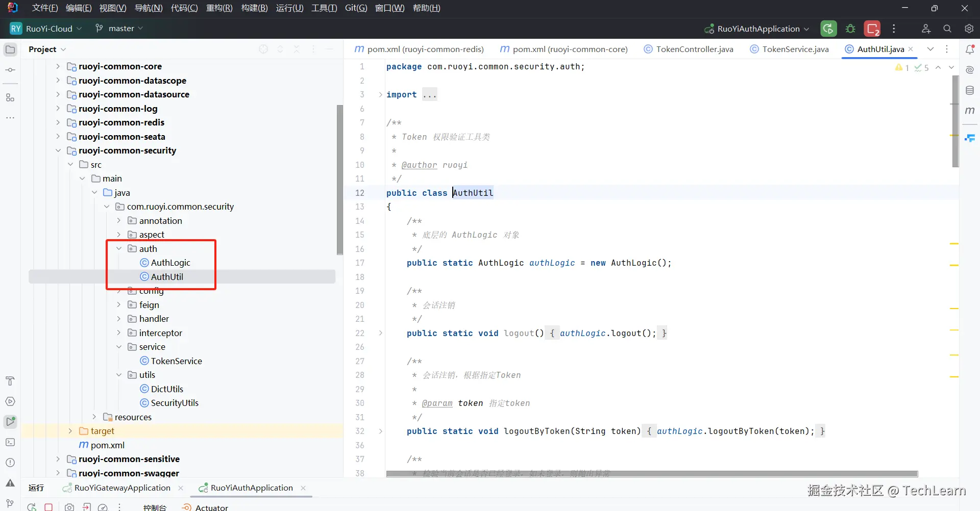Open the Code With Me user icon
This screenshot has width=980, height=511.
point(926,29)
